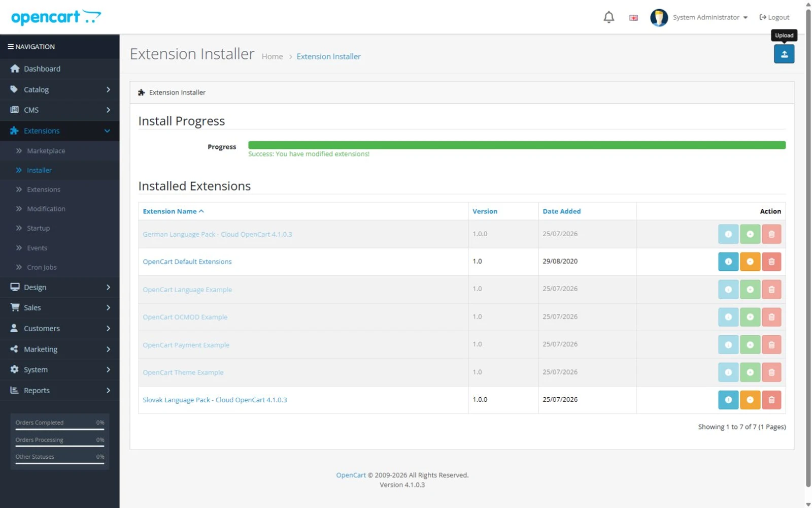Image resolution: width=812 pixels, height=508 pixels.
Task: Click Orders Processing progress bar
Action: tap(59, 447)
